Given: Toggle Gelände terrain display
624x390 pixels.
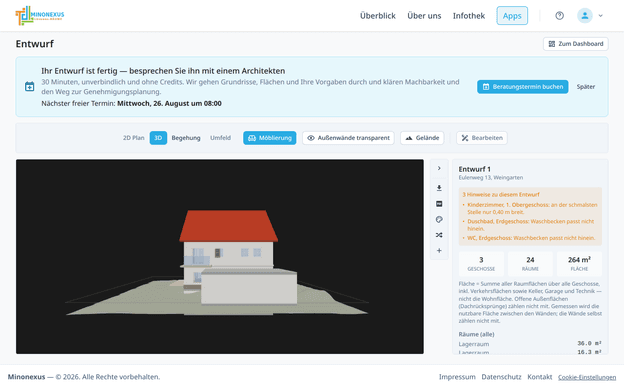Looking at the screenshot, I should click(422, 138).
